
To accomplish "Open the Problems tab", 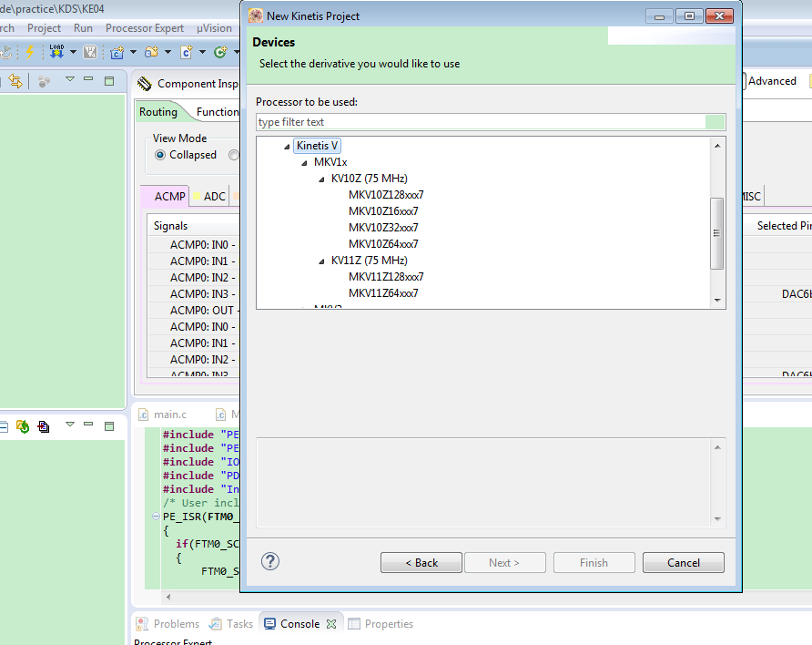I will tap(167, 624).
